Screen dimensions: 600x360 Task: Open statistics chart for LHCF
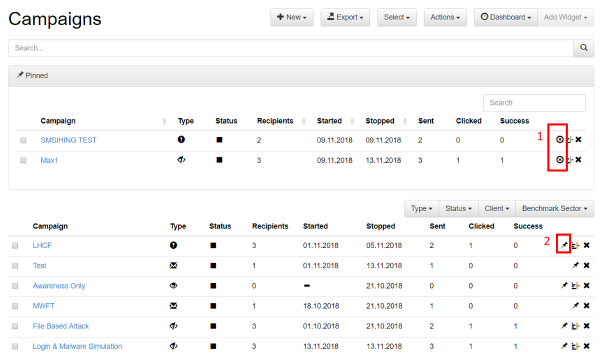[575, 245]
